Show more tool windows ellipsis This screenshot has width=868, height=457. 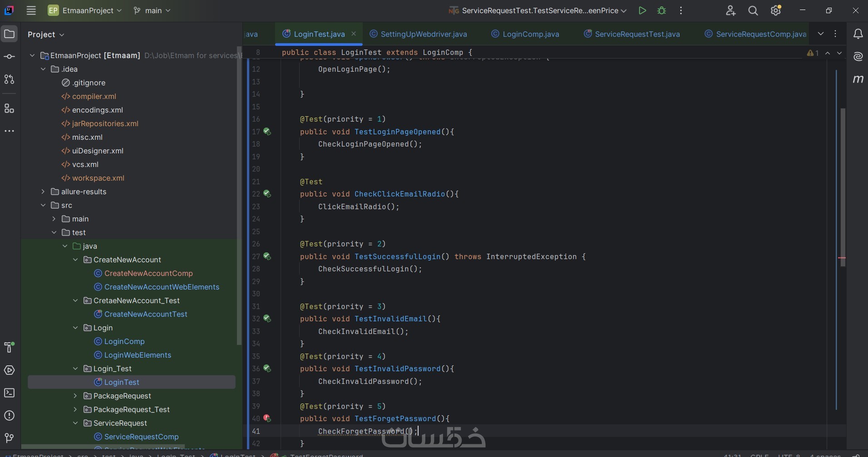9,131
